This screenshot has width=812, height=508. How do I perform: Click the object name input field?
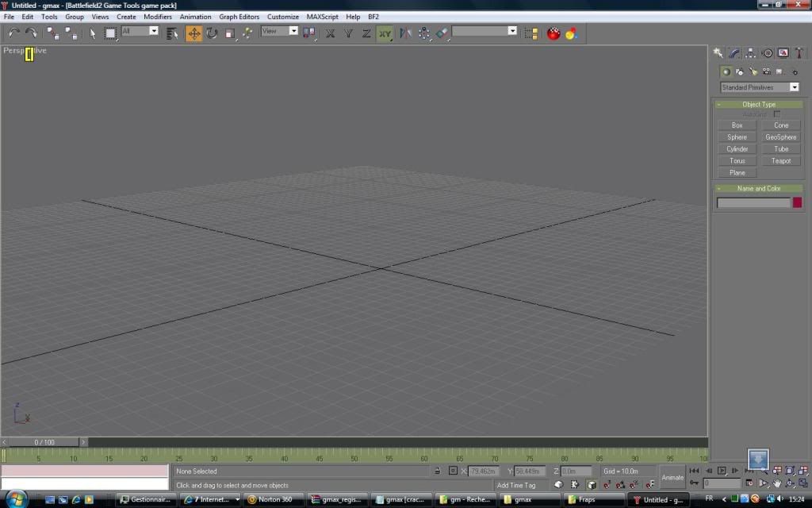[753, 202]
